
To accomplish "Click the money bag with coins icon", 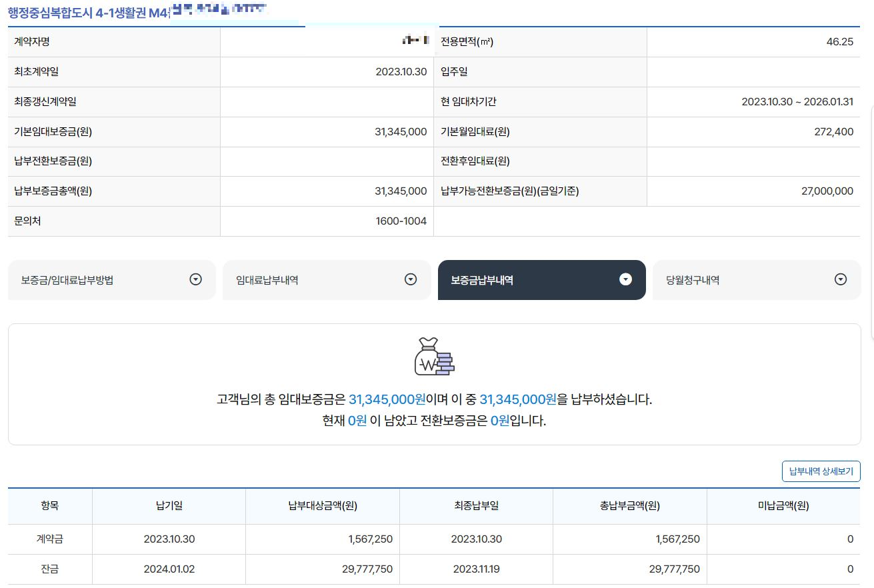I will click(435, 357).
